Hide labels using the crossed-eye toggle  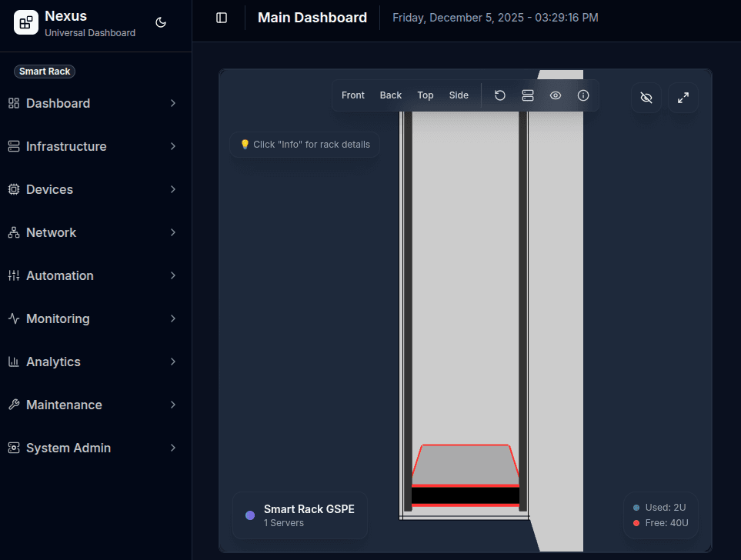(646, 98)
